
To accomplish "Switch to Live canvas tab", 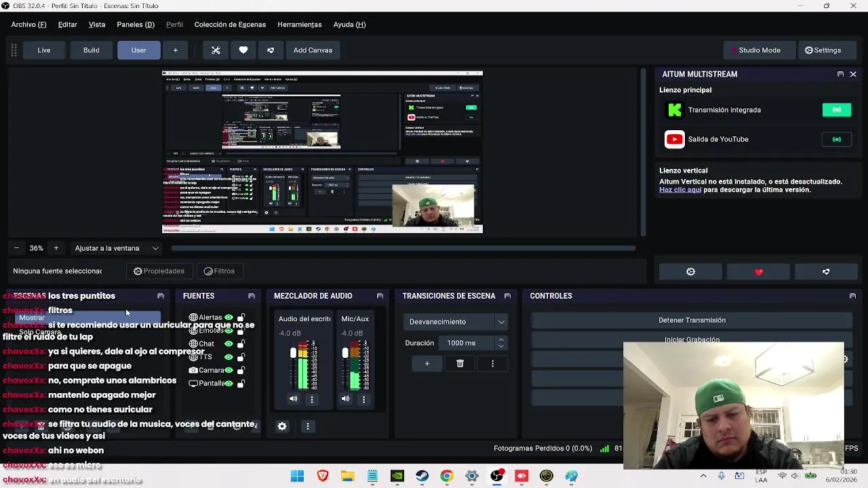I will [43, 50].
